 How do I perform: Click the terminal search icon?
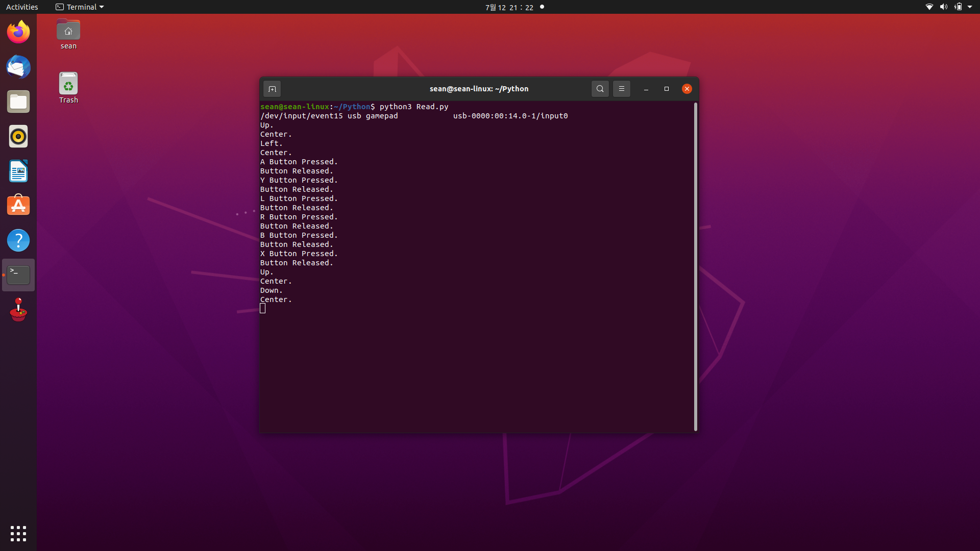pyautogui.click(x=600, y=89)
